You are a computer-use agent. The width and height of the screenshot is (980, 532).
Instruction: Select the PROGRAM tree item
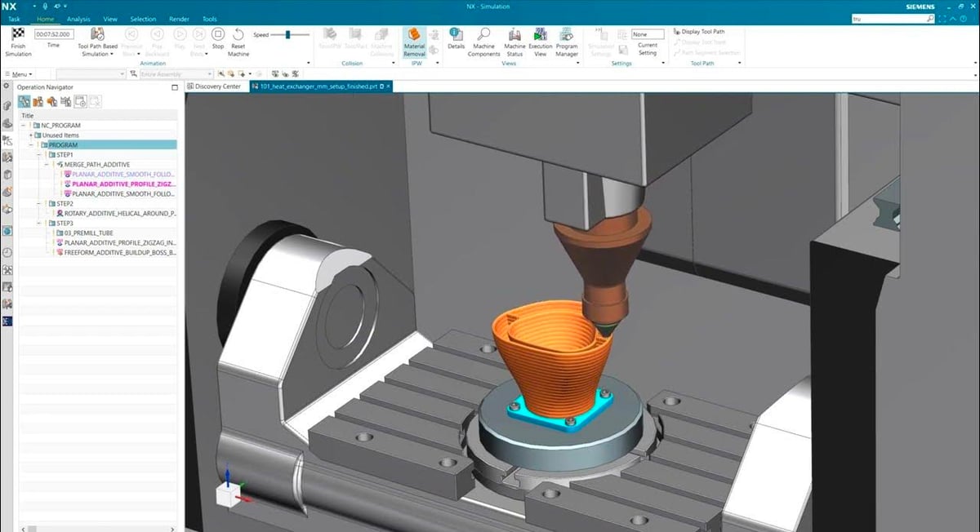[x=64, y=145]
